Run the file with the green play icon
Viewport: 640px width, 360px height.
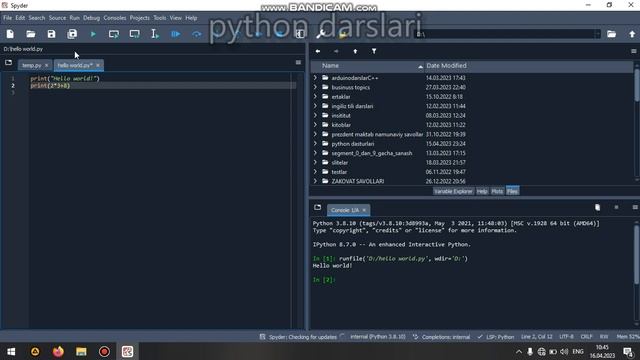(93, 34)
